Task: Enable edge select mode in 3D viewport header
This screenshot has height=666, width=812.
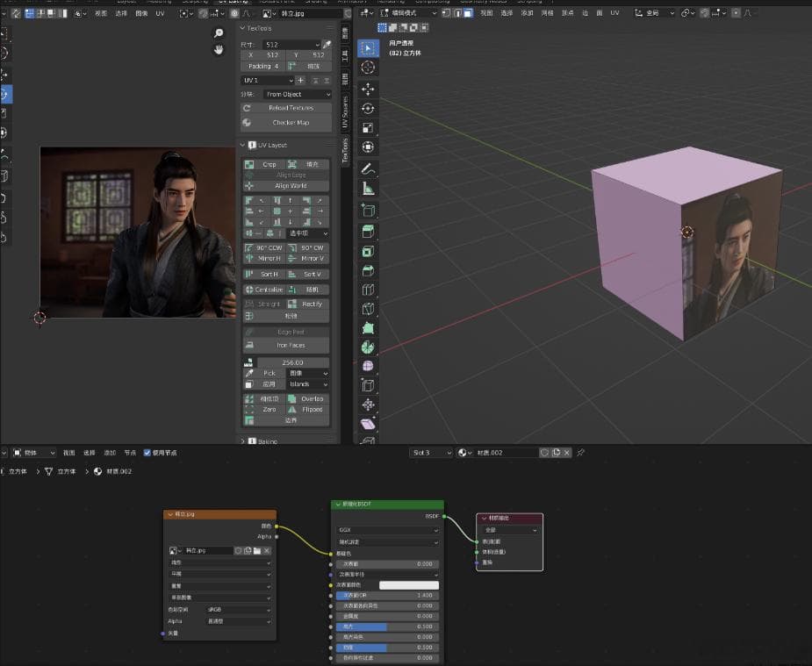Action: pyautogui.click(x=457, y=13)
